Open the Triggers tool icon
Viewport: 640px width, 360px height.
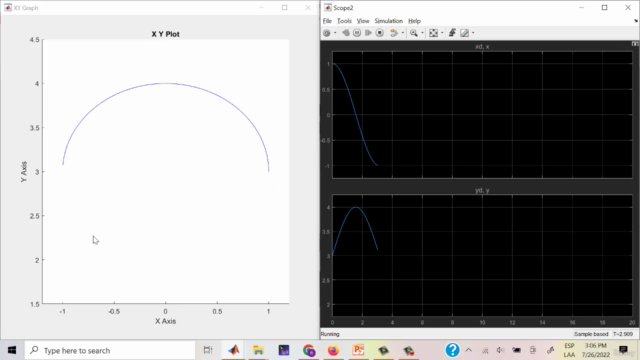point(452,33)
